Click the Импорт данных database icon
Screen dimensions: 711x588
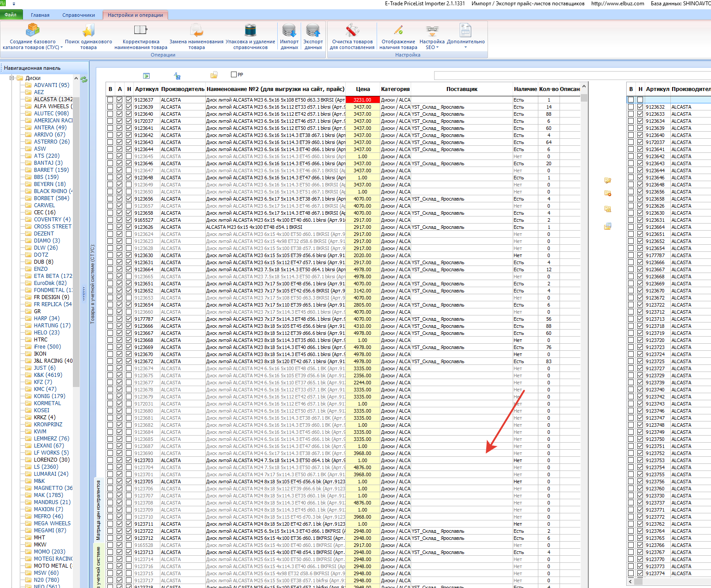pyautogui.click(x=289, y=30)
